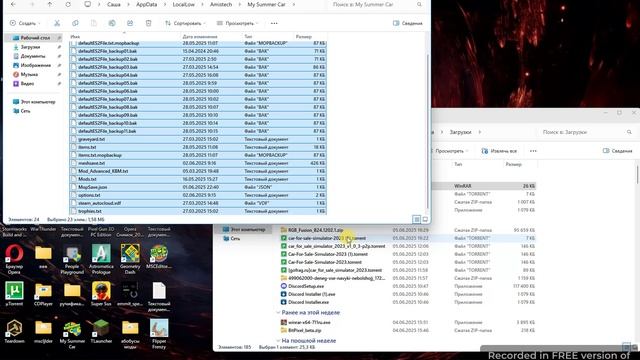
Task: Click the Rename icon in toolbar
Action: click(x=112, y=23)
